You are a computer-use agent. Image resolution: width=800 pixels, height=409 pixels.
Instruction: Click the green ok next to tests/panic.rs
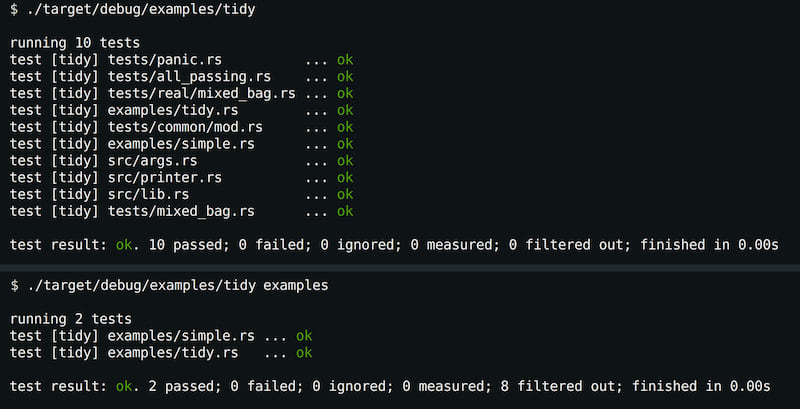click(345, 60)
